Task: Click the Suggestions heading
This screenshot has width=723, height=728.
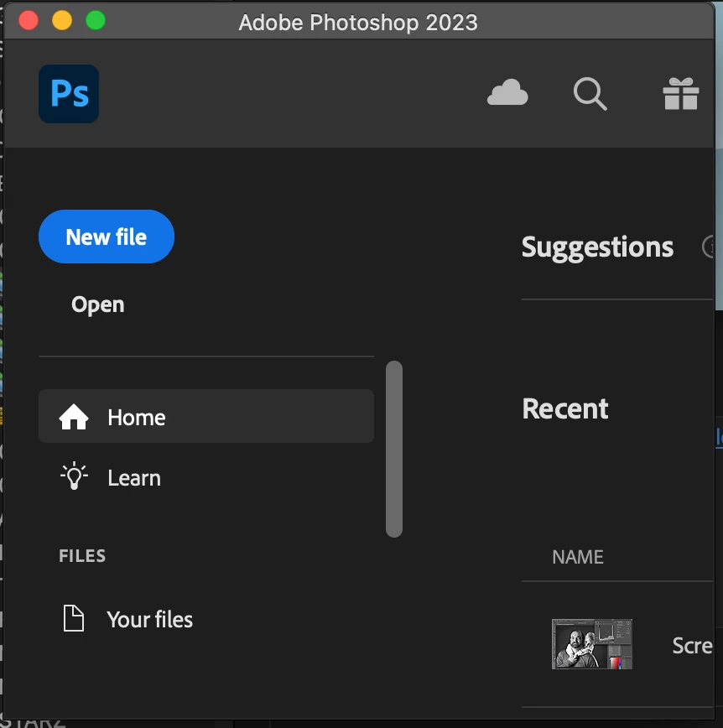Action: [597, 247]
